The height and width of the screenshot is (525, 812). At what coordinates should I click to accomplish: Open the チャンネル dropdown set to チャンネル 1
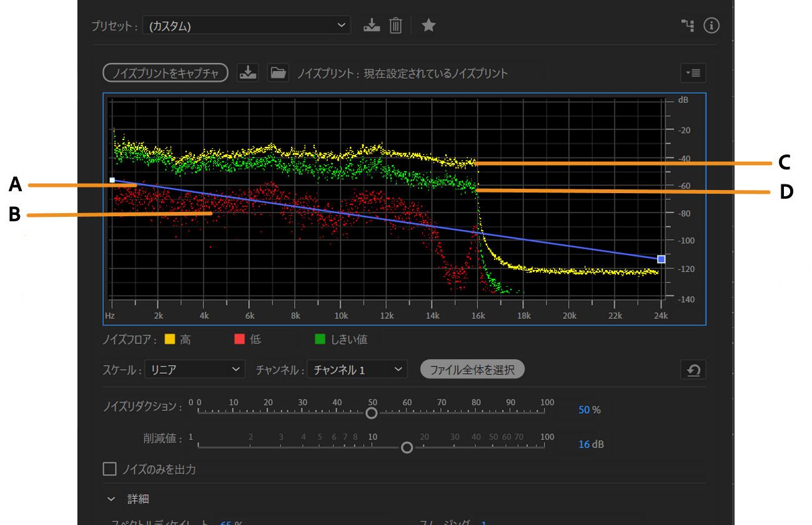tap(357, 370)
